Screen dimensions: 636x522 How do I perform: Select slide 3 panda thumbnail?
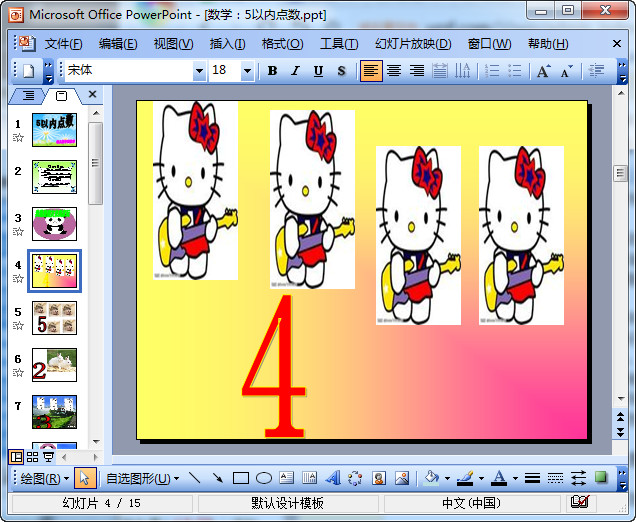pos(54,224)
